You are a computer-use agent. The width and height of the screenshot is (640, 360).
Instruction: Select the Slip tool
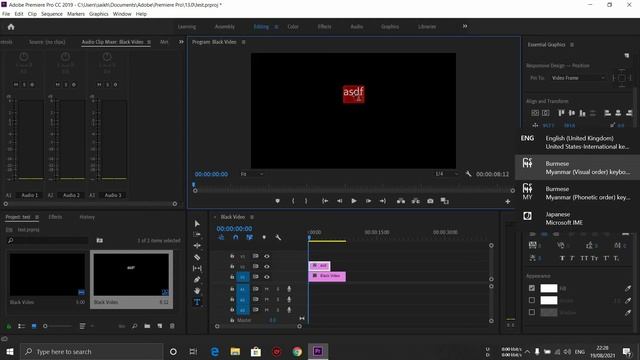[197, 268]
